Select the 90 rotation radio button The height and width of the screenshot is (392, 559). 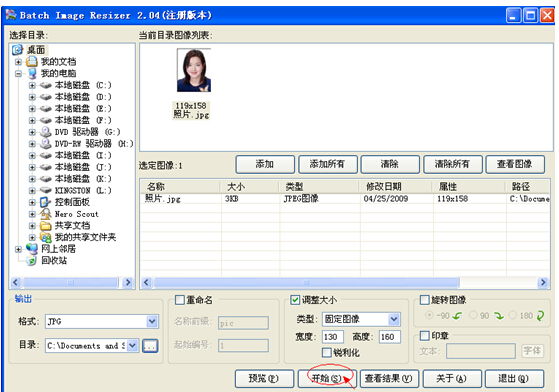[x=473, y=315]
